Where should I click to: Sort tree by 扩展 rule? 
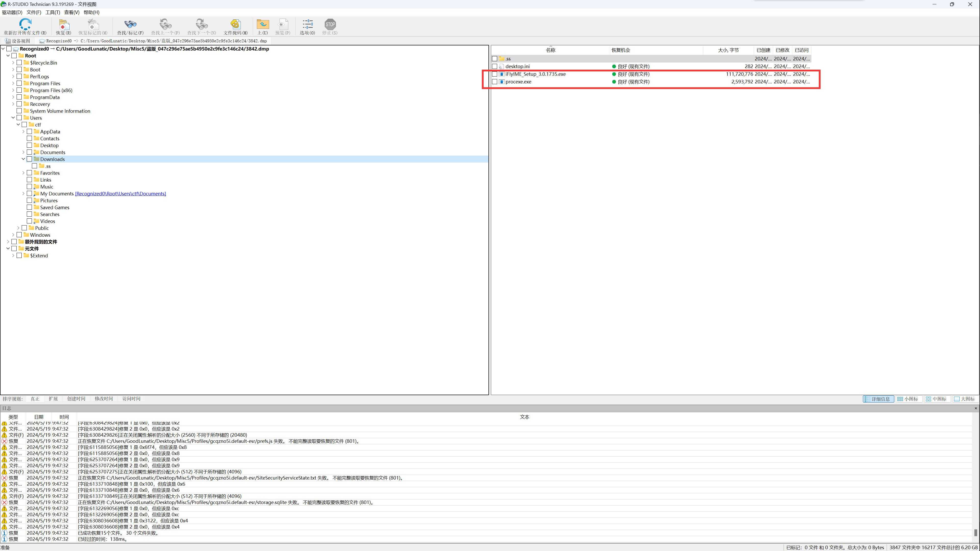pos(53,399)
